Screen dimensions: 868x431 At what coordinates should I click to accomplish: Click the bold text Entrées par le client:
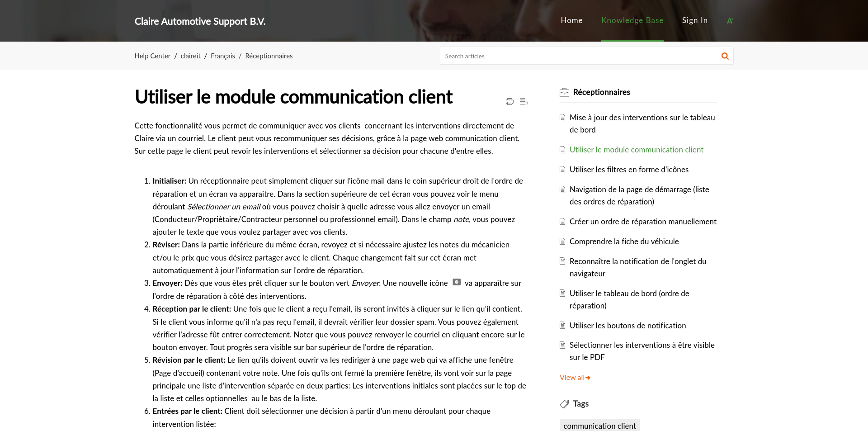(187, 411)
